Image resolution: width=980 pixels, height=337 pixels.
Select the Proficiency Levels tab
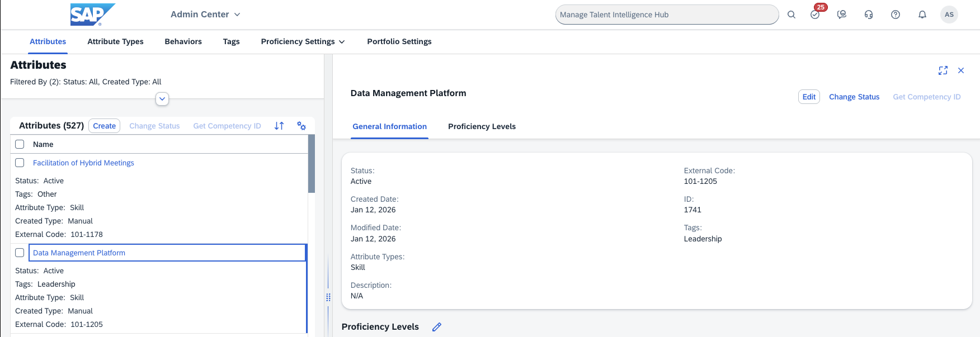point(482,126)
